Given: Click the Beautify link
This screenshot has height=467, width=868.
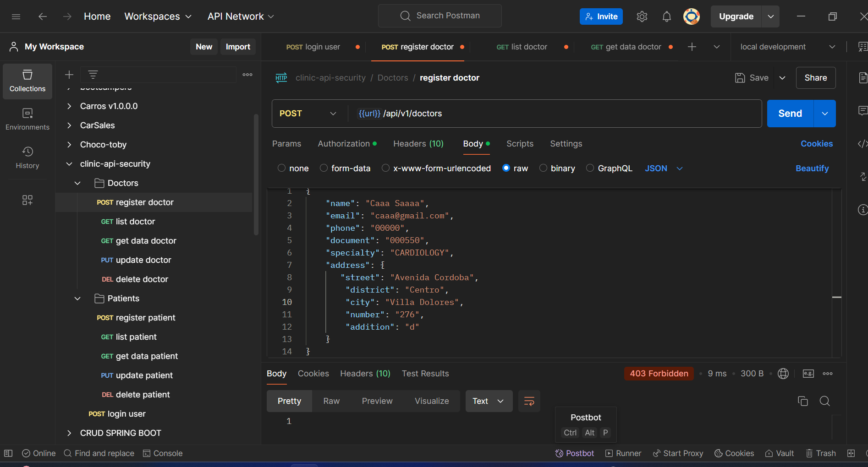Looking at the screenshot, I should pyautogui.click(x=812, y=168).
